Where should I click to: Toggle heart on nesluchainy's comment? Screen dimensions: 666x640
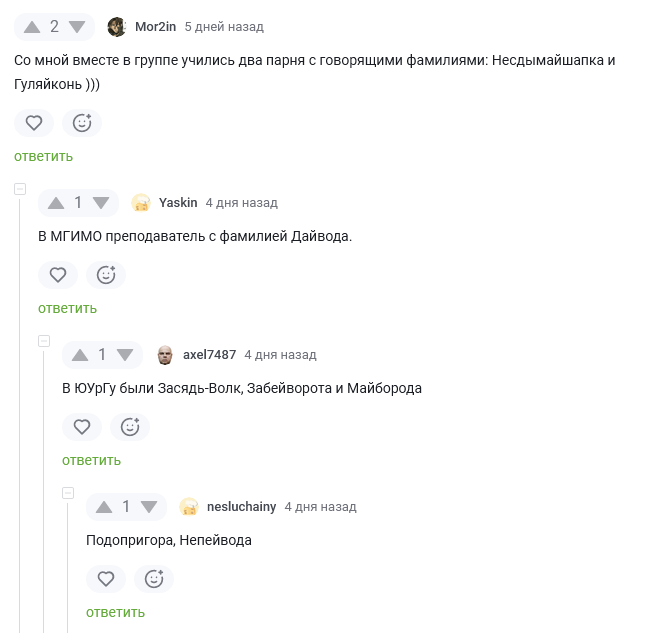click(x=106, y=579)
